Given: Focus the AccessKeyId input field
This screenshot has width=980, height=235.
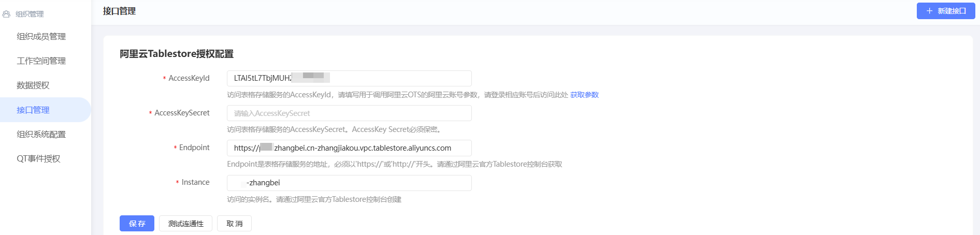Looking at the screenshot, I should tap(349, 78).
